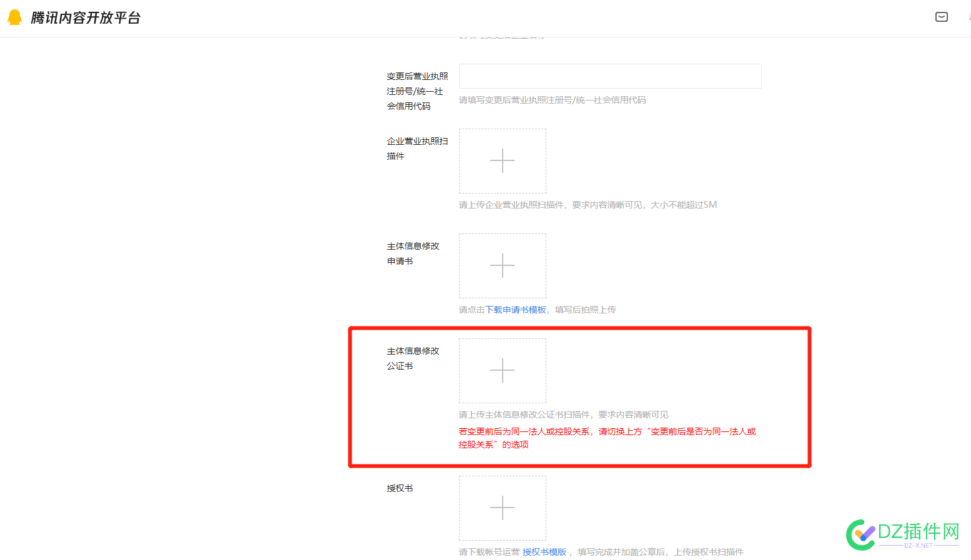Open the message envelope icon in header
This screenshot has width=971, height=560.
tap(942, 17)
